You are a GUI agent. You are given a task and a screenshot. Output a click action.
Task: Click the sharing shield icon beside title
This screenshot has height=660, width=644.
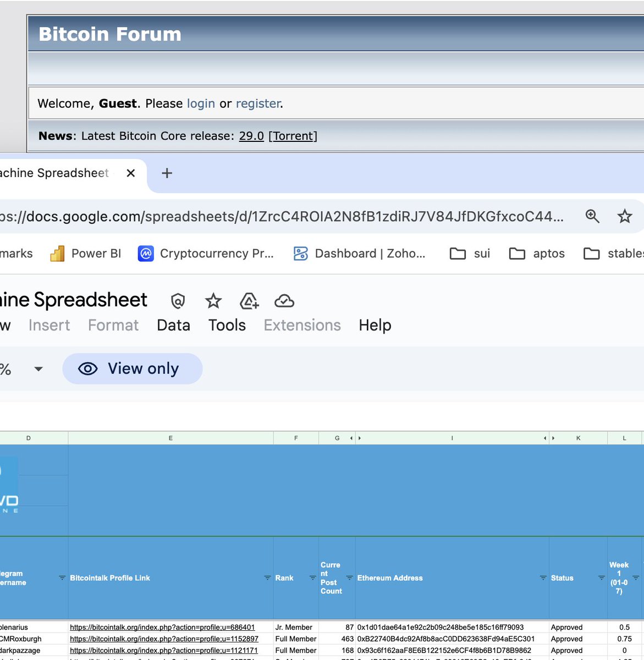point(178,301)
